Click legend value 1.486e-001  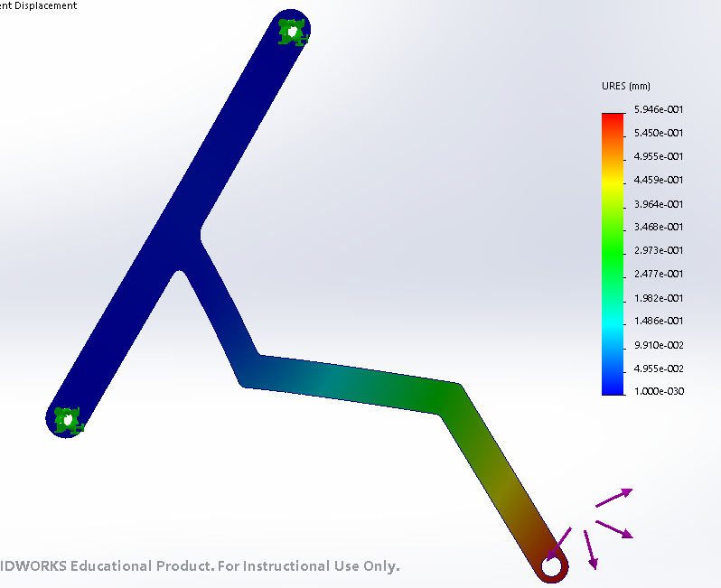coord(659,321)
